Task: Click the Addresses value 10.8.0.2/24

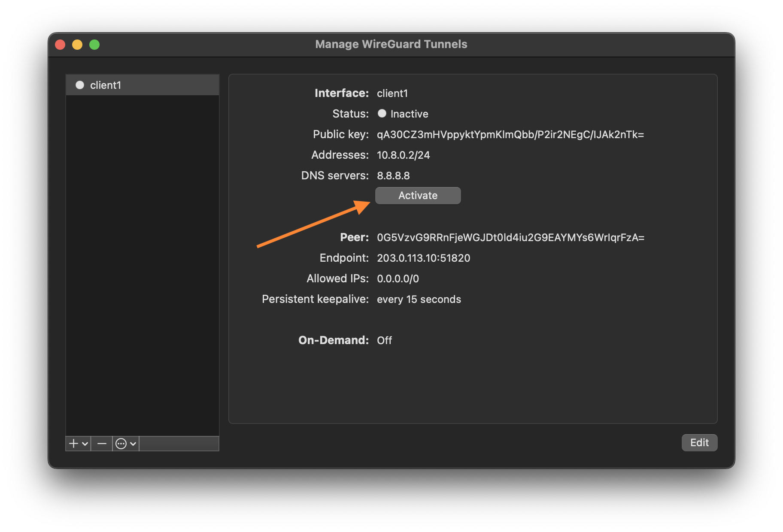Action: click(403, 155)
